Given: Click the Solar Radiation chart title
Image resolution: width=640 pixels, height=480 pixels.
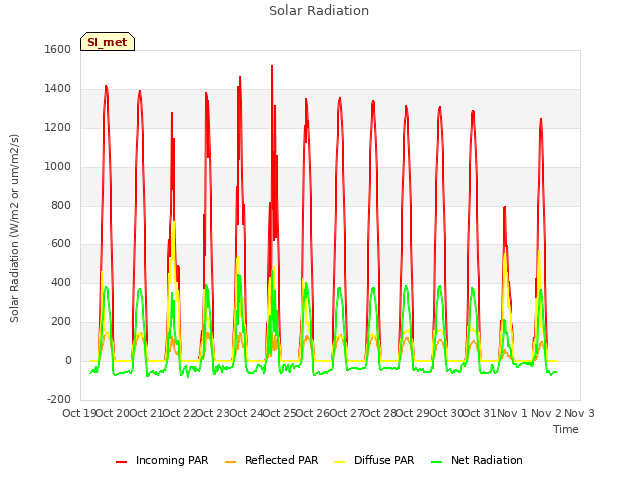Looking at the screenshot, I should pos(319,11).
